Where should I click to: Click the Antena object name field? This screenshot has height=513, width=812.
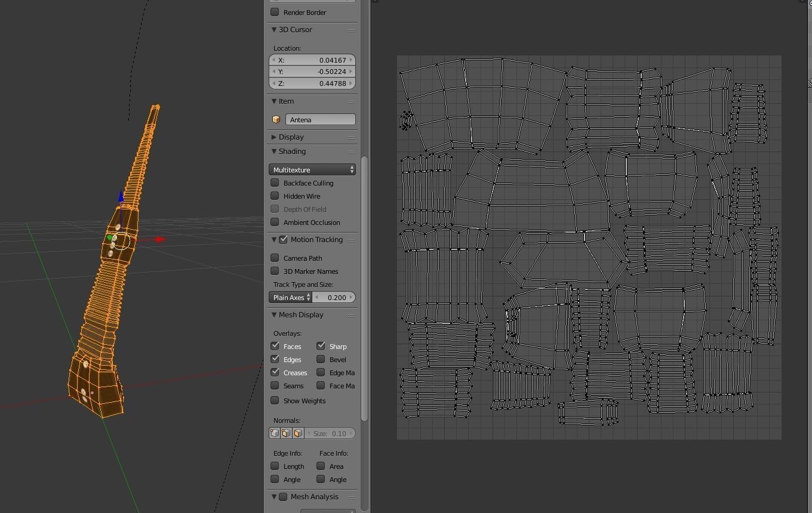[321, 119]
